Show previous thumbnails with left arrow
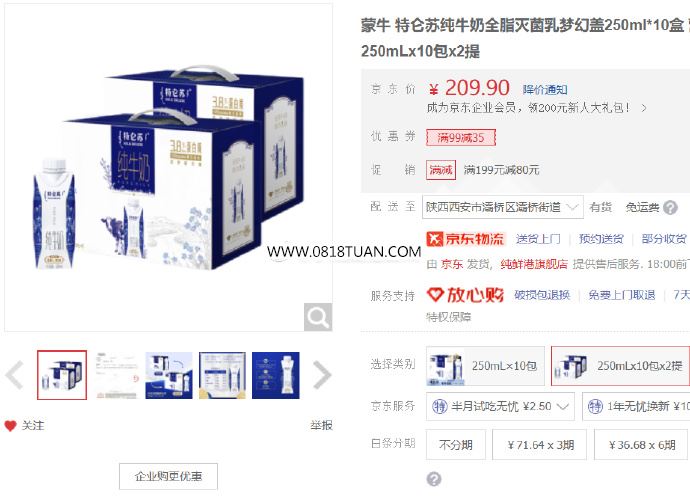The width and height of the screenshot is (690, 504). (x=15, y=375)
